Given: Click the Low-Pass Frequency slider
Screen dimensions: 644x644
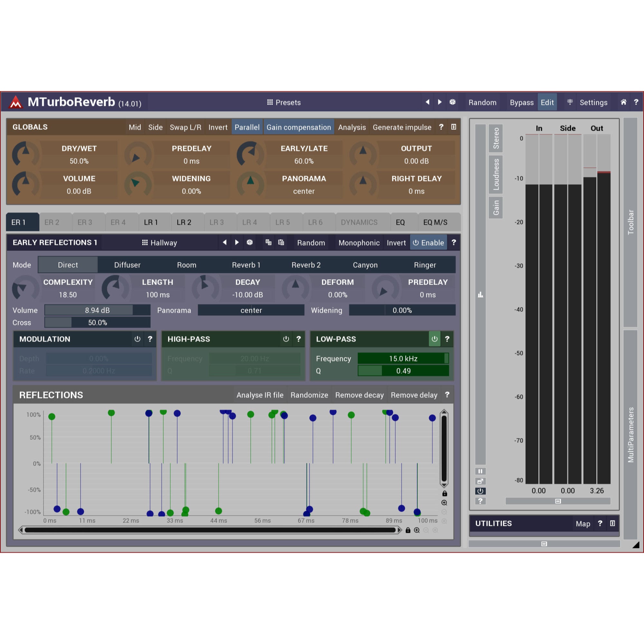Looking at the screenshot, I should 403,358.
